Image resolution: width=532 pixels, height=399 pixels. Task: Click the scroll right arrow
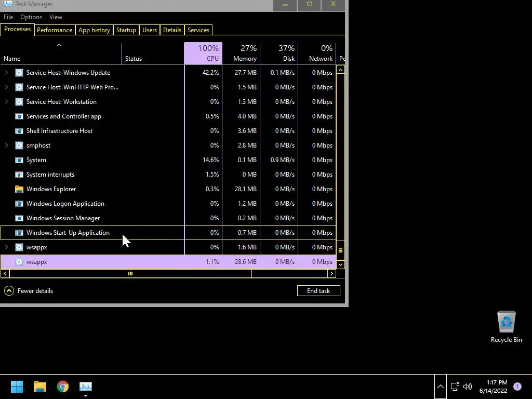pos(331,273)
